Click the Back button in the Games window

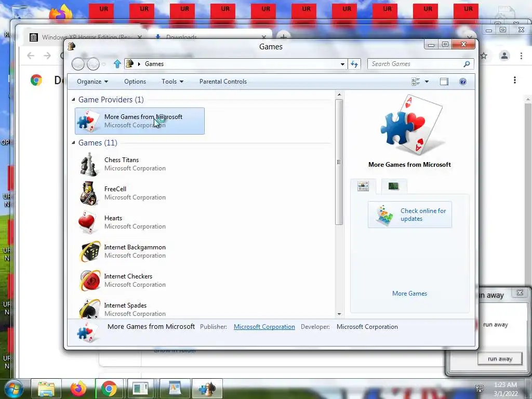[78, 64]
